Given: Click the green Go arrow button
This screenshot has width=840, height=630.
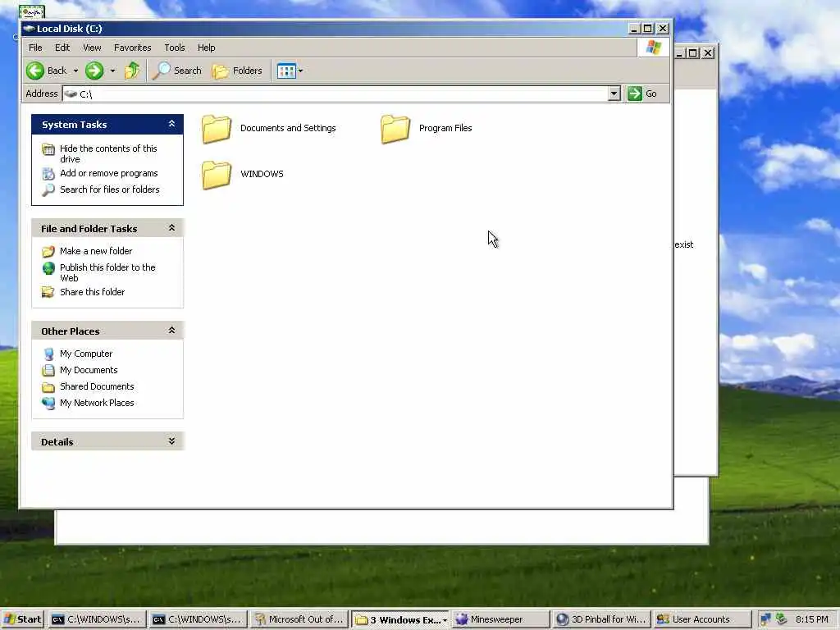Looking at the screenshot, I should (x=635, y=94).
